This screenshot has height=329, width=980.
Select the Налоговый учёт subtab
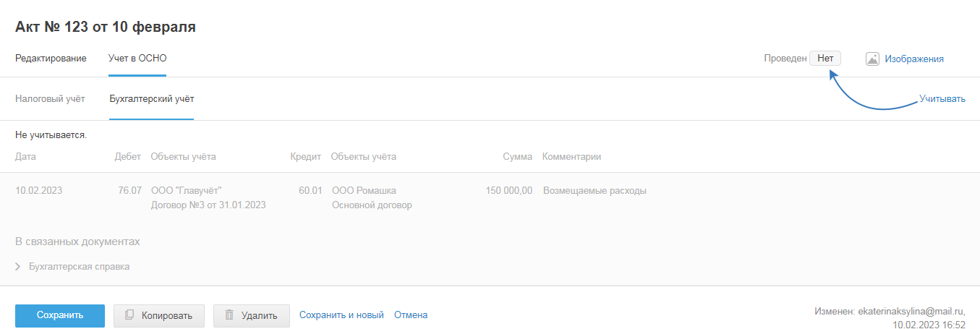click(50, 99)
